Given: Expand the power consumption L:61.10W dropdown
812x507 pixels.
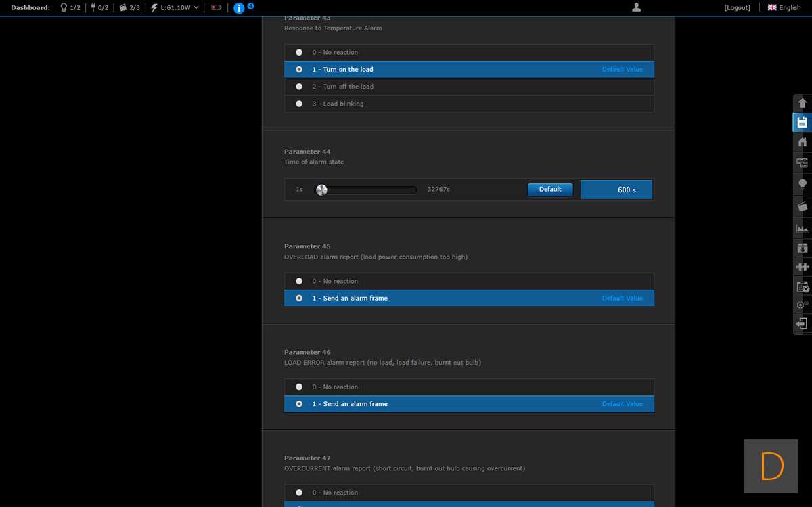Looking at the screenshot, I should click(x=175, y=8).
